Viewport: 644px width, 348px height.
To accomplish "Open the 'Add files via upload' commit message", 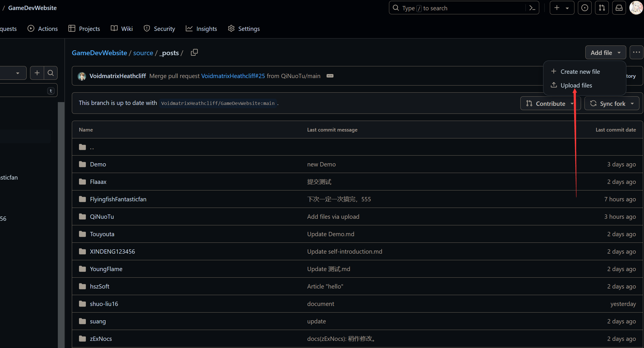I will (x=333, y=217).
